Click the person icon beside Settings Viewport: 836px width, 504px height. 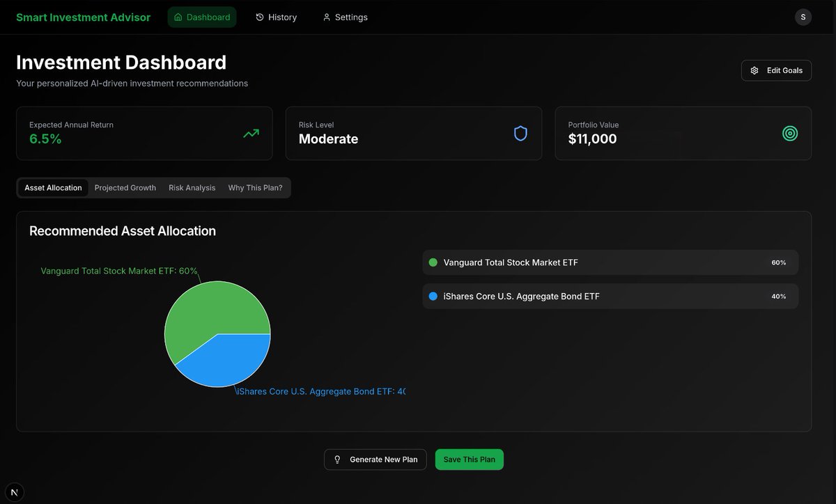pos(327,17)
